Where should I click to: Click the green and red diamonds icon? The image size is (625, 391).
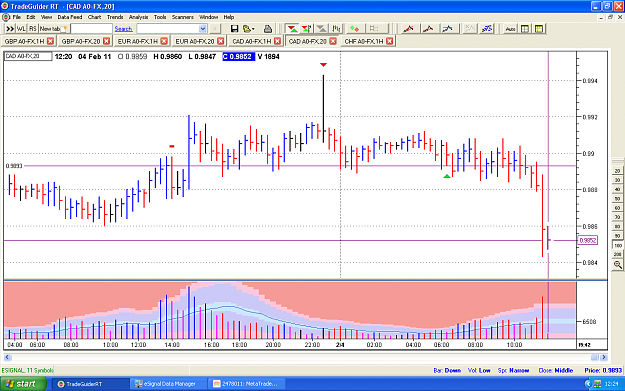354,29
